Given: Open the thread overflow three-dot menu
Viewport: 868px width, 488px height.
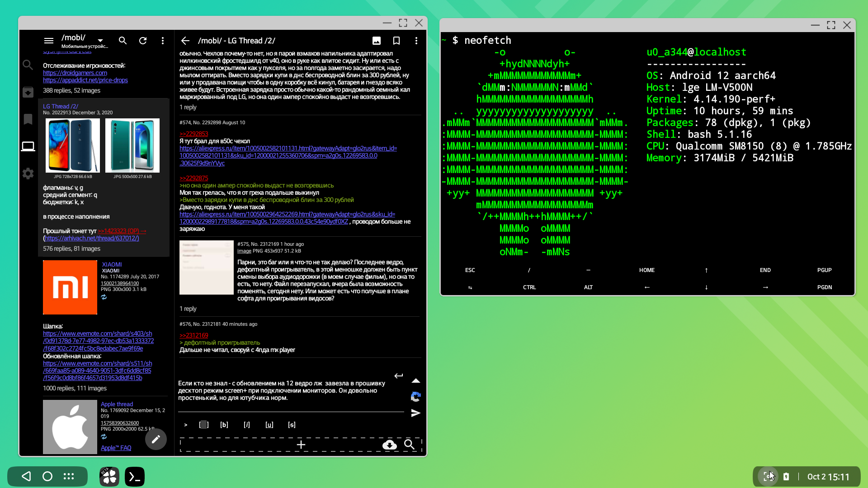Looking at the screenshot, I should click(x=416, y=41).
